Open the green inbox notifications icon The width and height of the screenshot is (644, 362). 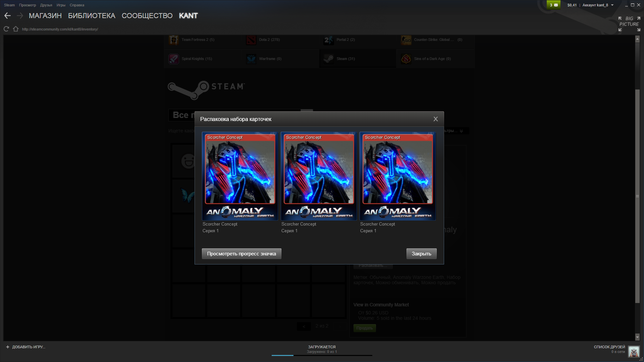(x=553, y=5)
